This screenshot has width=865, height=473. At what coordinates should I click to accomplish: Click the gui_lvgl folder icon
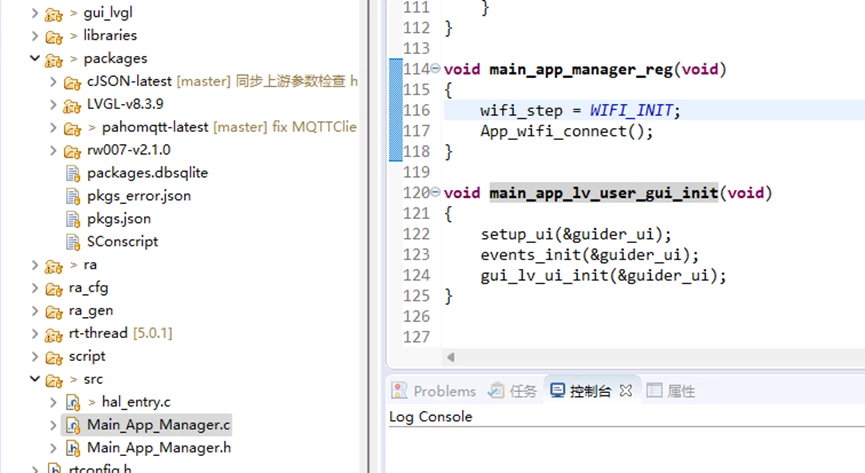54,14
